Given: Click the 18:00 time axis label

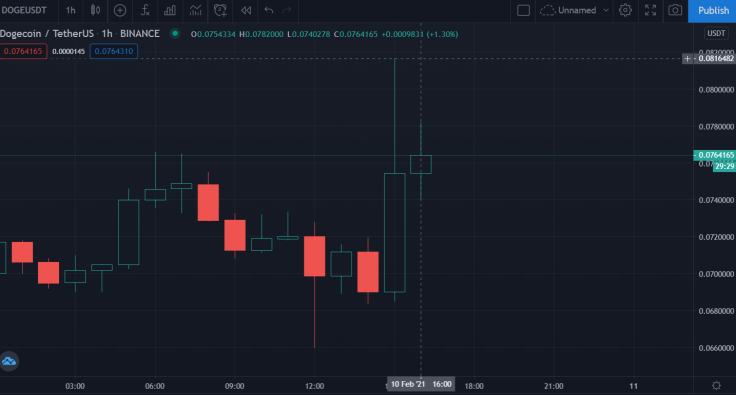Looking at the screenshot, I should click(474, 386).
